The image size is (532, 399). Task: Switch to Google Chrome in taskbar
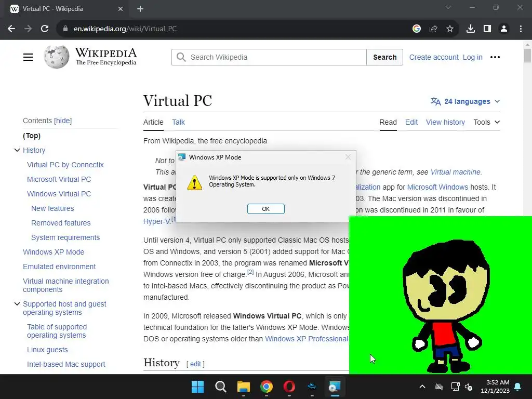267,387
